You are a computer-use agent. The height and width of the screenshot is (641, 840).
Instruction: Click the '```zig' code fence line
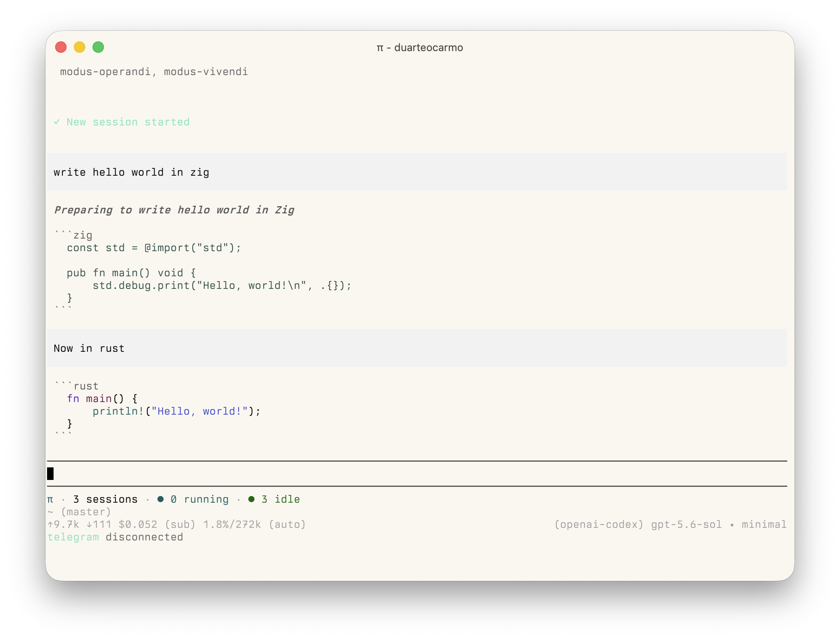coord(73,235)
